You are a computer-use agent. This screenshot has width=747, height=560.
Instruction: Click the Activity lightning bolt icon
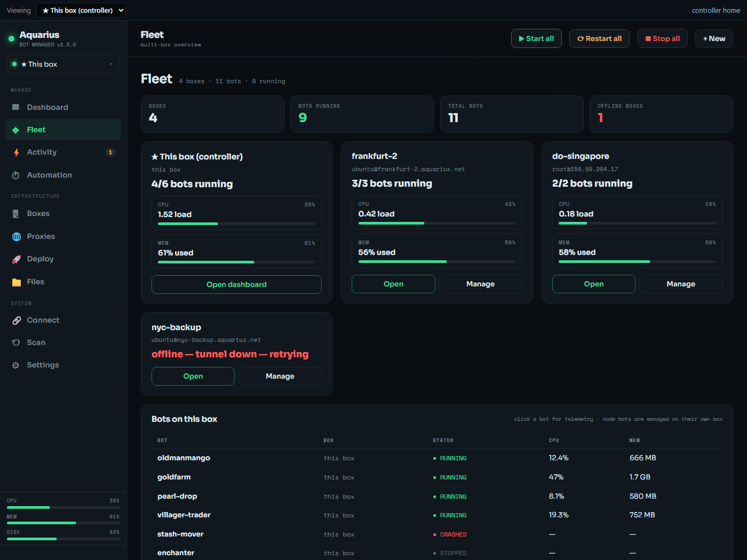click(x=16, y=152)
